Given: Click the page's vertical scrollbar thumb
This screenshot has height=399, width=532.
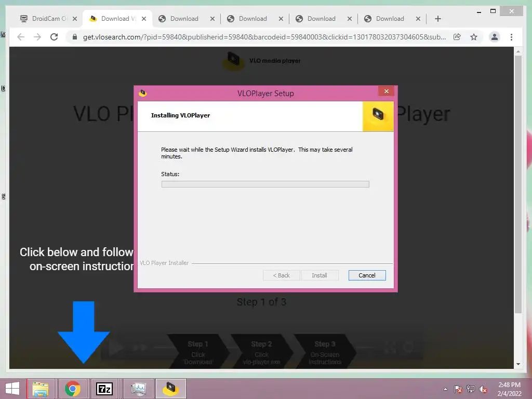Looking at the screenshot, I should point(518,183).
